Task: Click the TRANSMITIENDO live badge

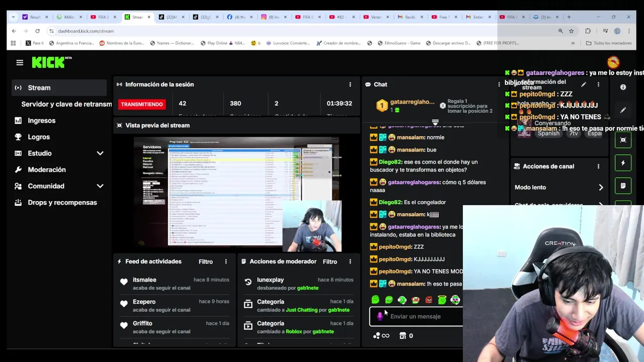Action: 141,104
